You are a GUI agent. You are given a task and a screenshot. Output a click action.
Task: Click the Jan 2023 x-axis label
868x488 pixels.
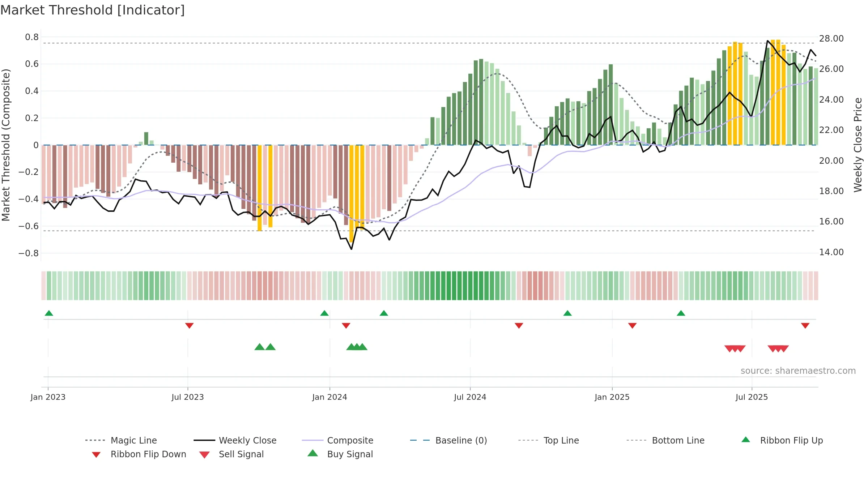coord(48,397)
